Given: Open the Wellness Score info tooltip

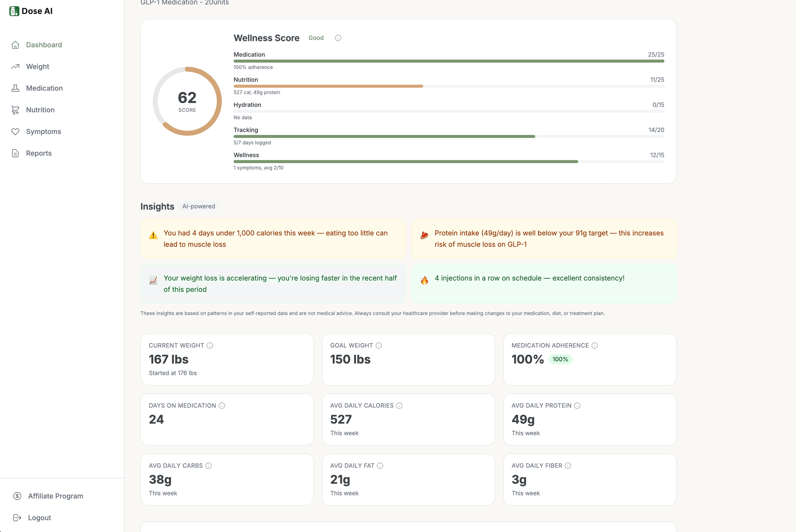Looking at the screenshot, I should pyautogui.click(x=338, y=38).
